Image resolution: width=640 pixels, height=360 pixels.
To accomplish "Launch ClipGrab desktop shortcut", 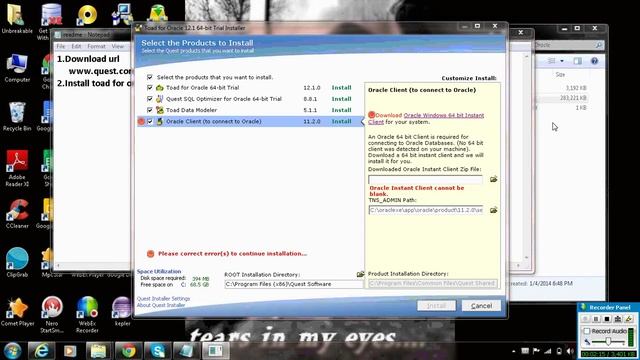I will point(17,262).
